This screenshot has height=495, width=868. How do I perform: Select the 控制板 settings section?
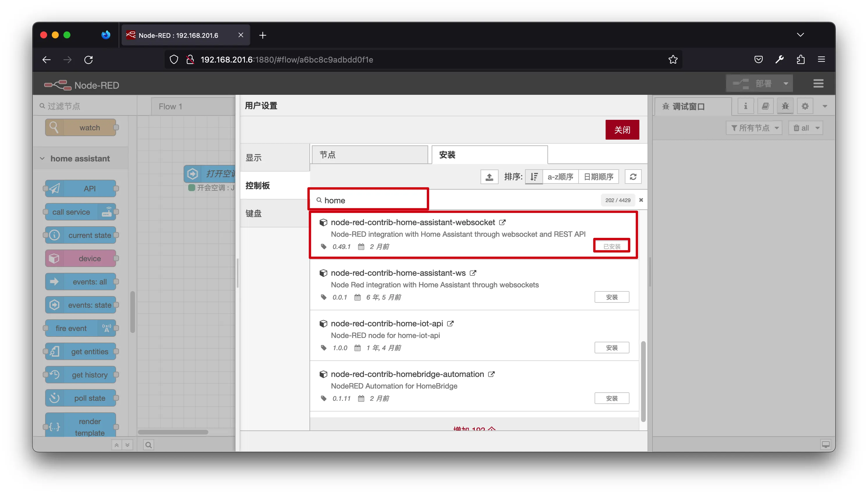click(x=275, y=186)
